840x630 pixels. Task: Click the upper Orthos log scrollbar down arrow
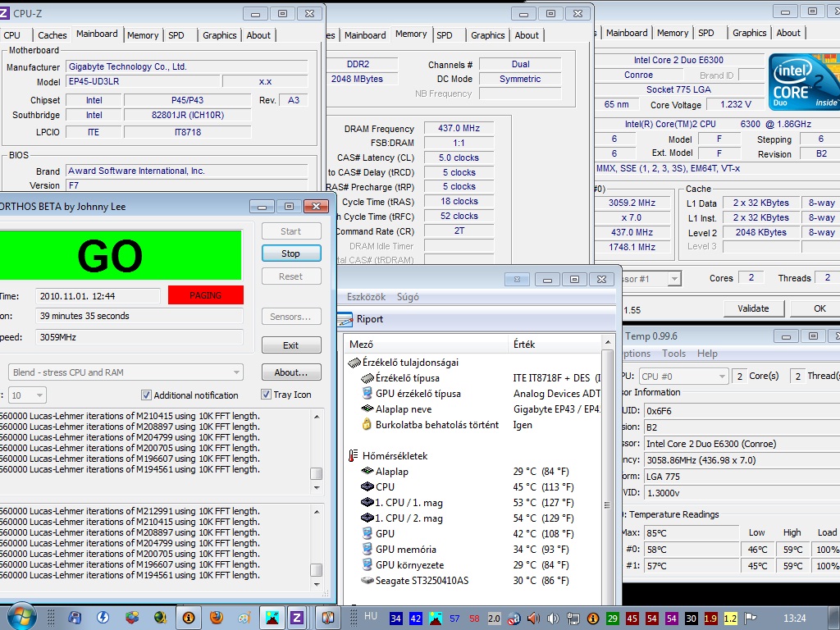tap(317, 487)
